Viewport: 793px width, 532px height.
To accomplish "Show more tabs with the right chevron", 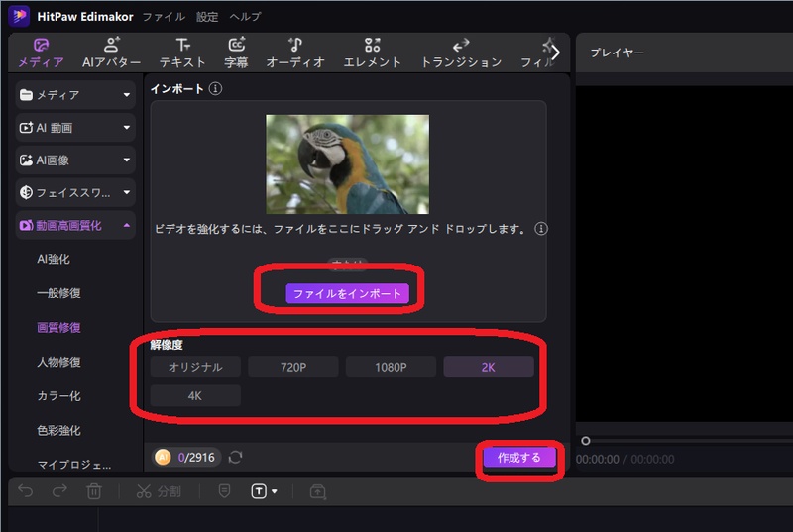I will click(555, 53).
